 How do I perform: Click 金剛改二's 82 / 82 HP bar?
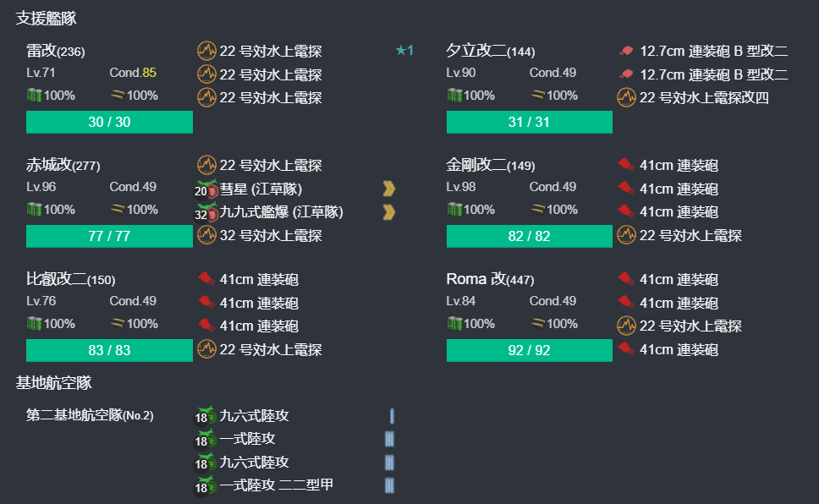coord(529,236)
